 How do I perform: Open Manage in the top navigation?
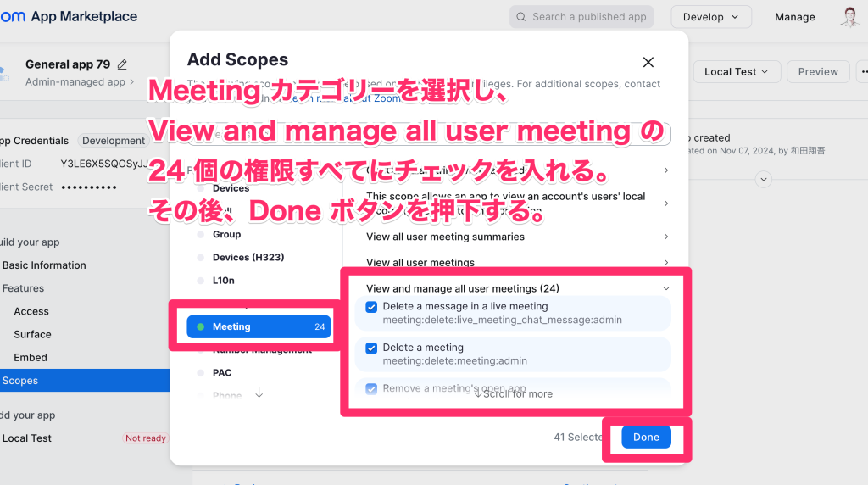[794, 17]
